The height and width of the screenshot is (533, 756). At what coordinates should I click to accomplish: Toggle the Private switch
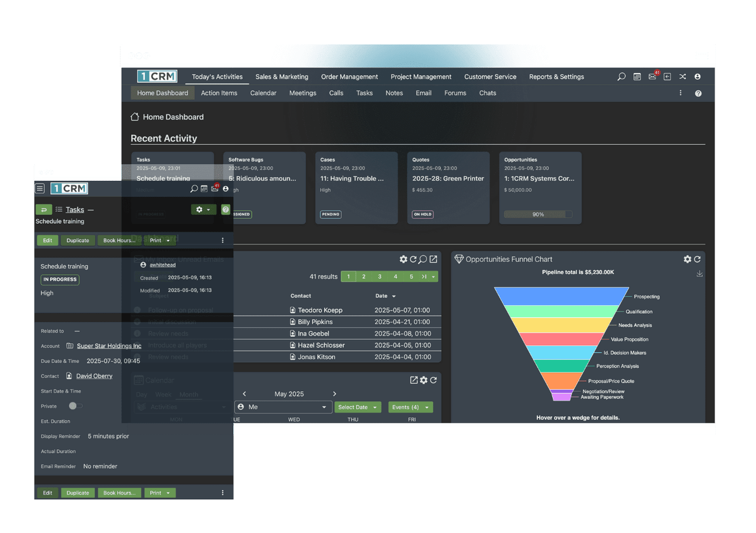pyautogui.click(x=76, y=406)
